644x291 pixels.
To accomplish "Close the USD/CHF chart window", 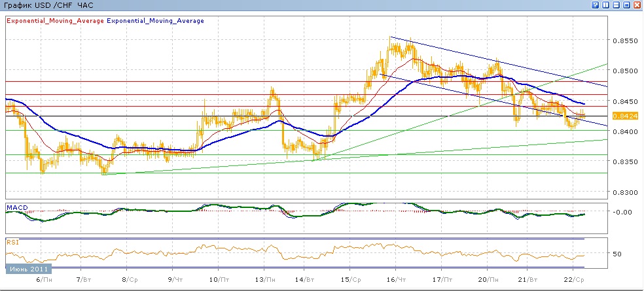I will pyautogui.click(x=637, y=5).
